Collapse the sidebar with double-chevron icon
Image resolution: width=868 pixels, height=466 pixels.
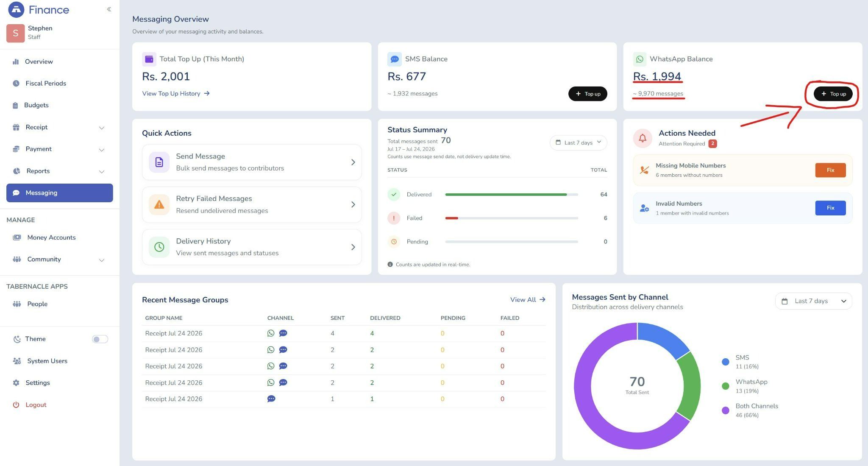coord(109,9)
